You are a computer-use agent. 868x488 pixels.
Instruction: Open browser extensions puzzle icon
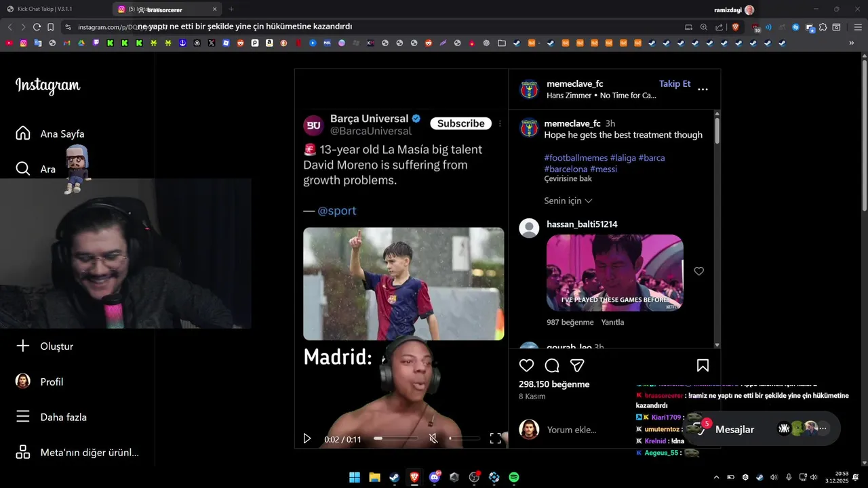(x=823, y=27)
